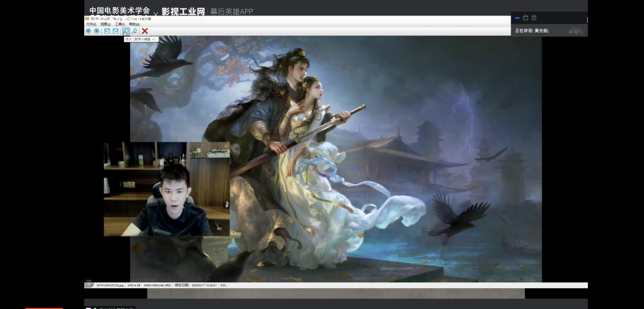Viewport: 644px width, 309px height.
Task: Rotate image counterclockwise
Action: coord(107,31)
